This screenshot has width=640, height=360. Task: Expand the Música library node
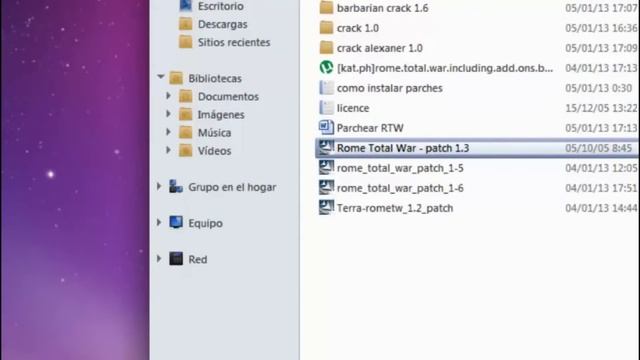pyautogui.click(x=168, y=131)
